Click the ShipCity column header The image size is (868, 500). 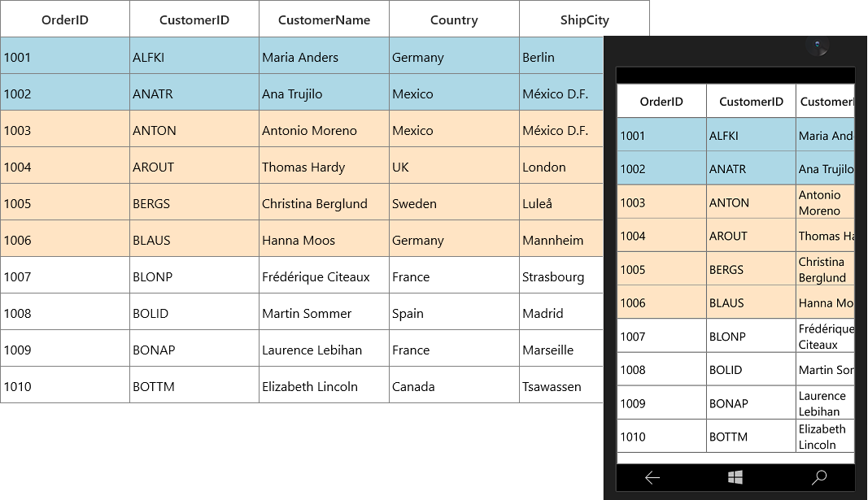(584, 19)
